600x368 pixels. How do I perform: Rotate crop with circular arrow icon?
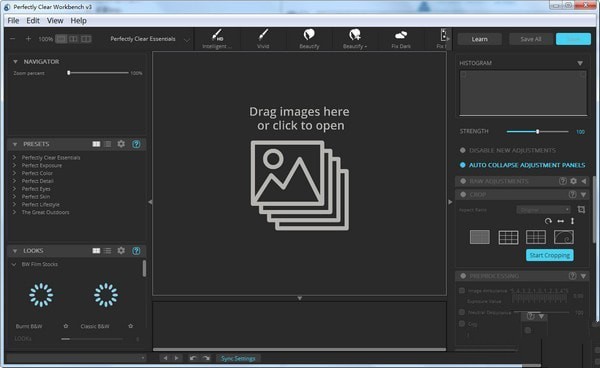(x=548, y=221)
